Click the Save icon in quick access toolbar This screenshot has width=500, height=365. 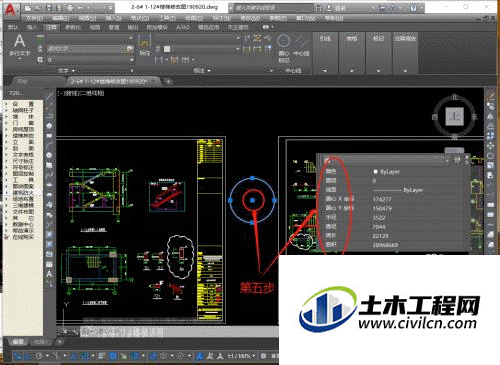tap(49, 7)
